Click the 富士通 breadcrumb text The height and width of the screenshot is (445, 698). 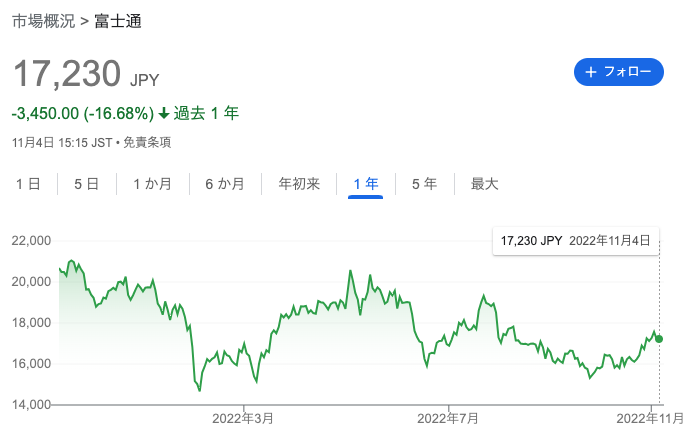pos(118,21)
